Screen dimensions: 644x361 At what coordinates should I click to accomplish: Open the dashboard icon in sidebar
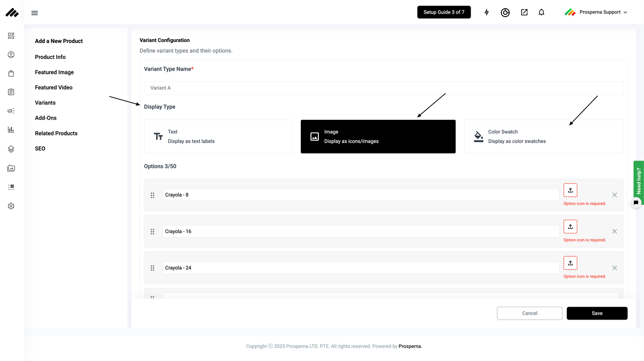[x=11, y=36]
